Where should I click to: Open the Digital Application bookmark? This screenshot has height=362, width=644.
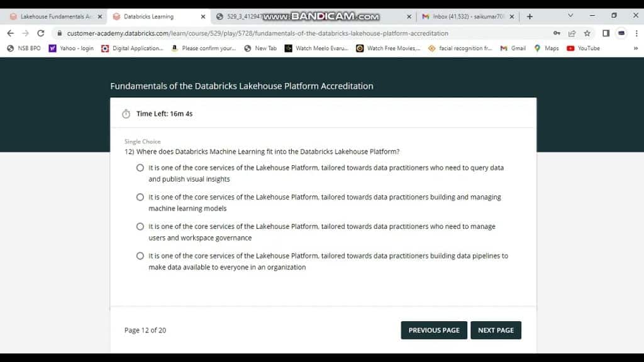point(132,48)
